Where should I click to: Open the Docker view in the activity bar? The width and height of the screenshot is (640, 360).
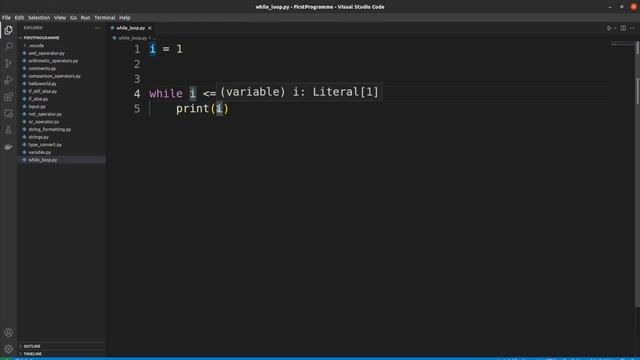[8, 147]
